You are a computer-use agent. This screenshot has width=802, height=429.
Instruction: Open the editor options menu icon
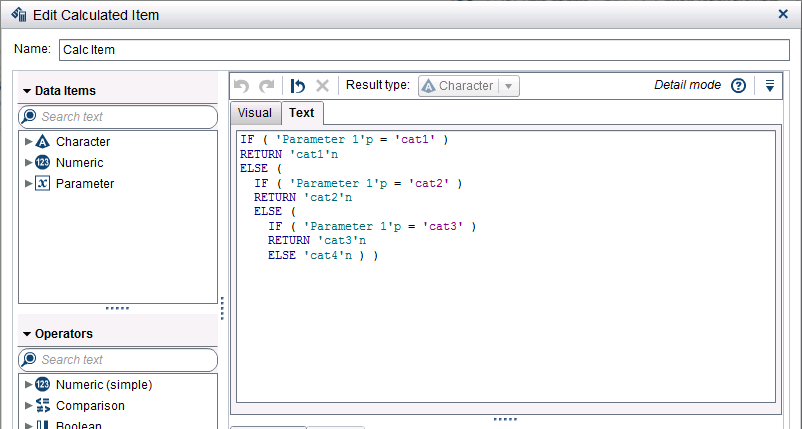click(769, 86)
